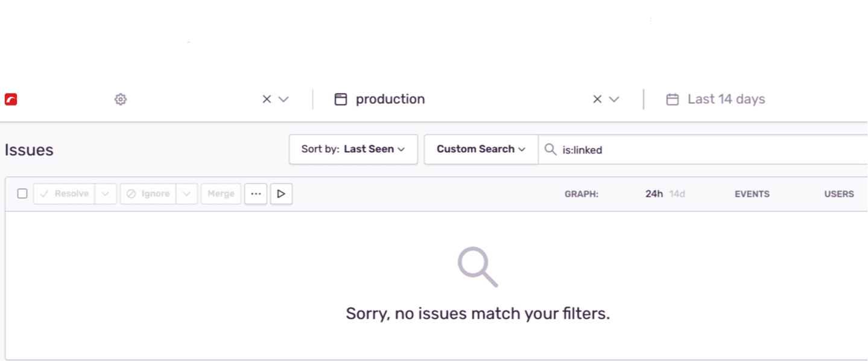The height and width of the screenshot is (361, 868).
Task: Clear the production project with its X icon
Action: point(596,99)
